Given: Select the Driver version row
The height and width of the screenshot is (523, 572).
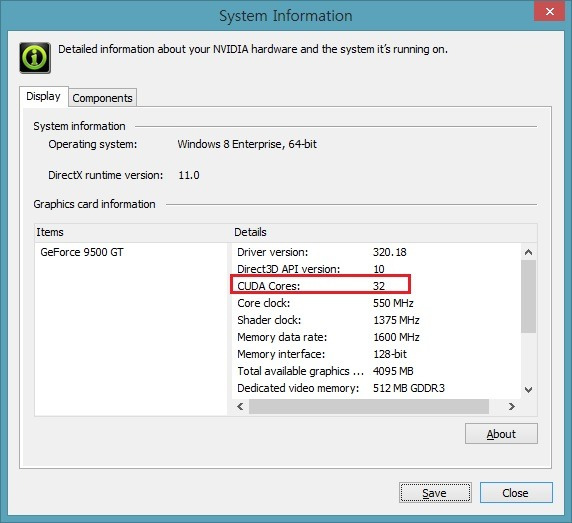Looking at the screenshot, I should (376, 252).
